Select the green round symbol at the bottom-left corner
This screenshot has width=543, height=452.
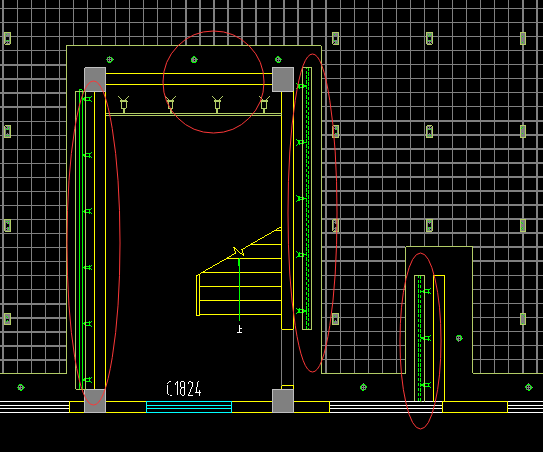tap(21, 387)
